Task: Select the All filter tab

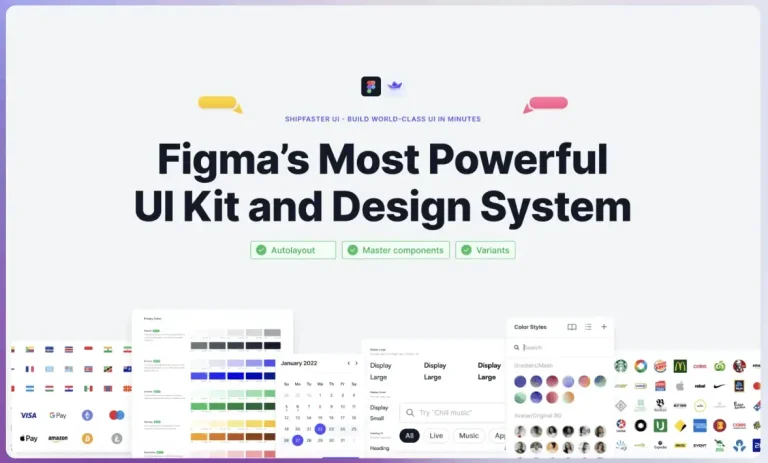Action: pyautogui.click(x=409, y=436)
